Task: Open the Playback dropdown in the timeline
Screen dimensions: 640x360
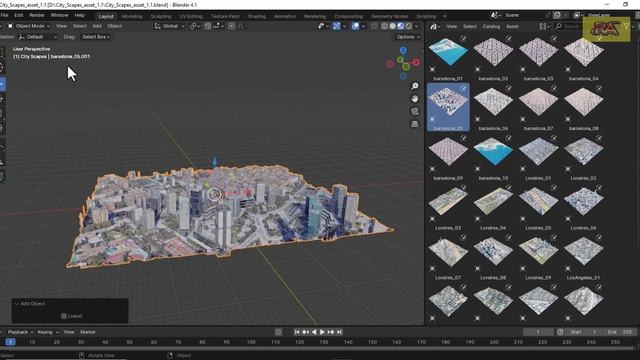Action: [x=20, y=332]
